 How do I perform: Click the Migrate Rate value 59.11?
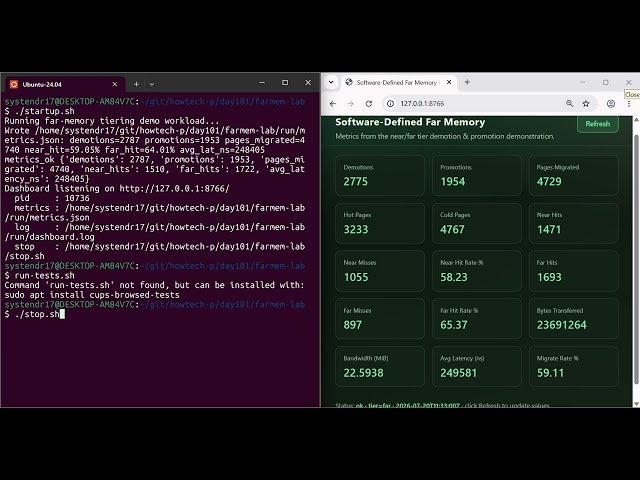[x=550, y=373]
